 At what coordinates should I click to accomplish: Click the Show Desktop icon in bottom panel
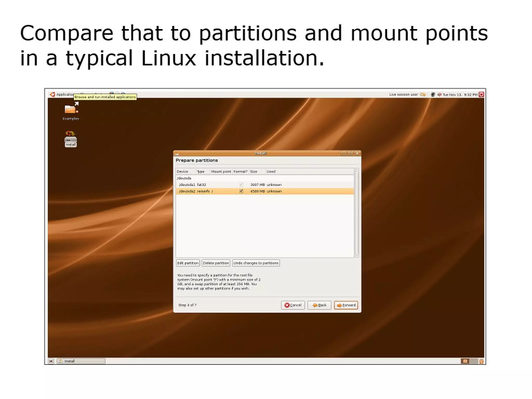coord(51,361)
